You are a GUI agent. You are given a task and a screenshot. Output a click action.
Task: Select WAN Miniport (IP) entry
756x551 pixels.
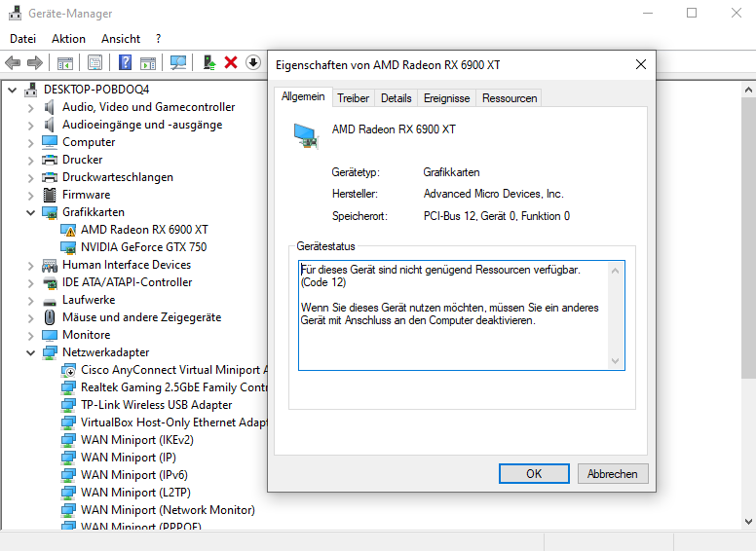pyautogui.click(x=129, y=458)
